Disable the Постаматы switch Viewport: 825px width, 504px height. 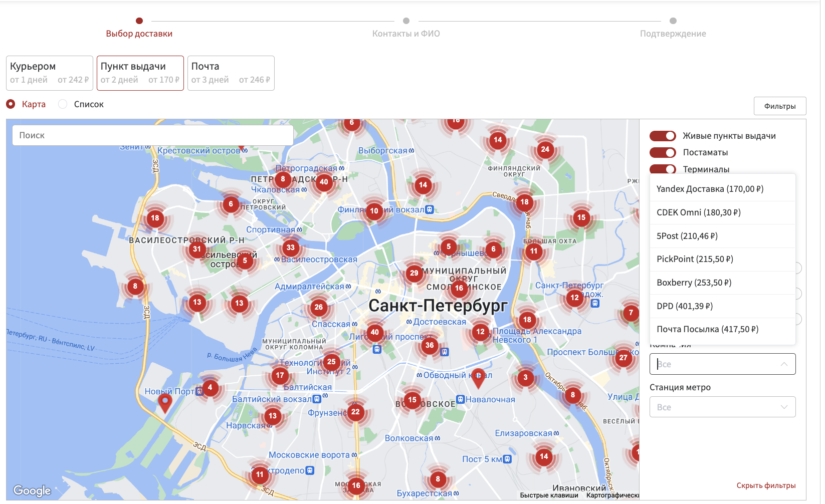tap(663, 152)
